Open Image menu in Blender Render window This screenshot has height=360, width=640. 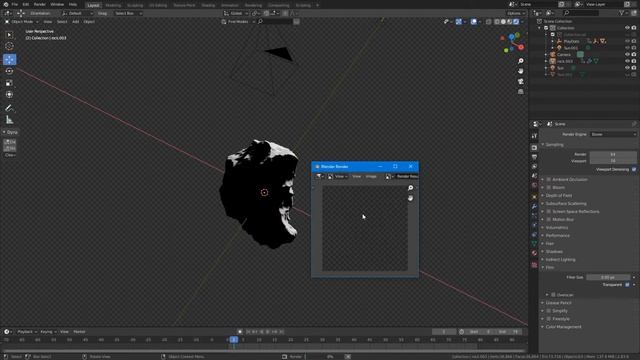[371, 176]
